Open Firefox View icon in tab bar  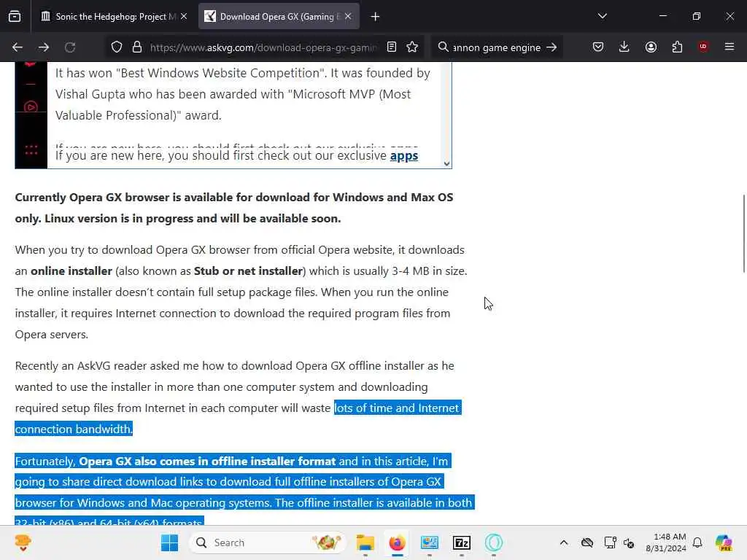(x=15, y=17)
